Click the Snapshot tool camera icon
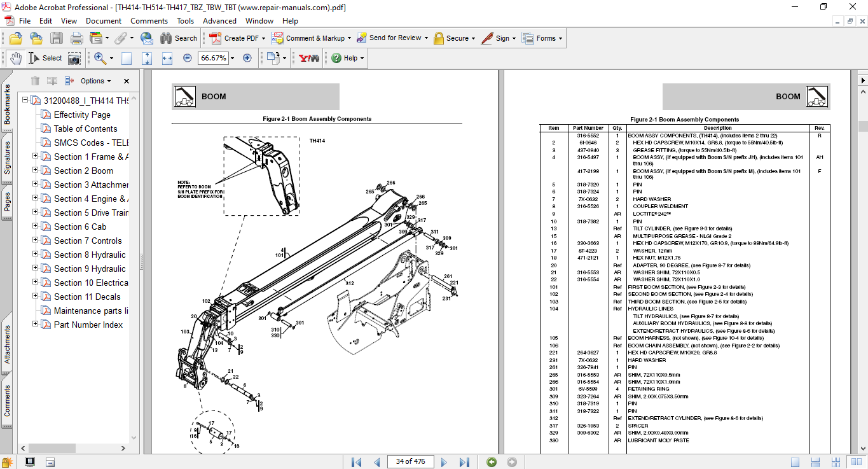 pyautogui.click(x=74, y=58)
